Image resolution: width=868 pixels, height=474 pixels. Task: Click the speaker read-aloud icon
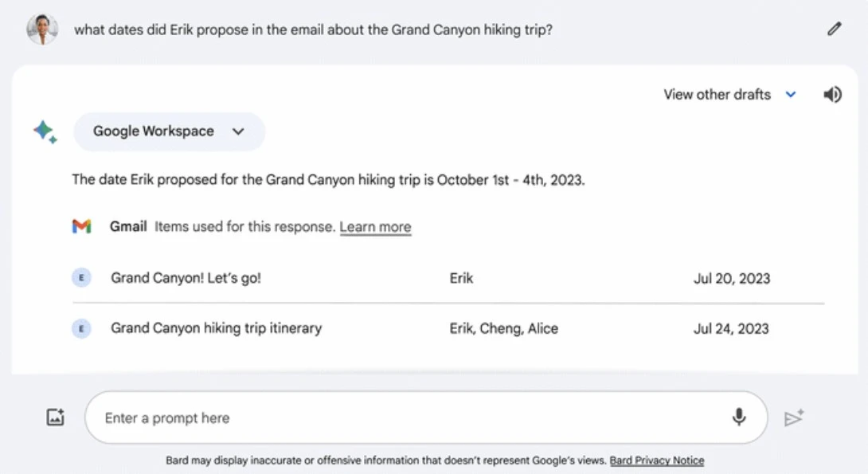click(x=832, y=95)
